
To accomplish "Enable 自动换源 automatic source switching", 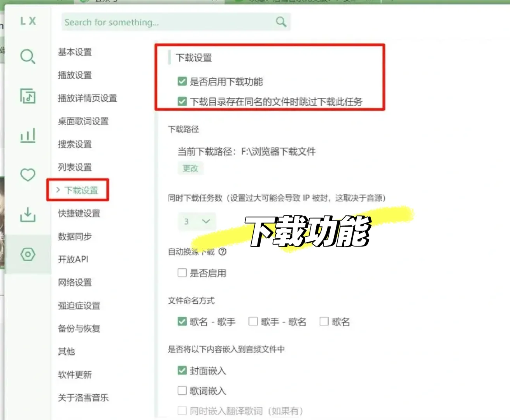I will 182,273.
